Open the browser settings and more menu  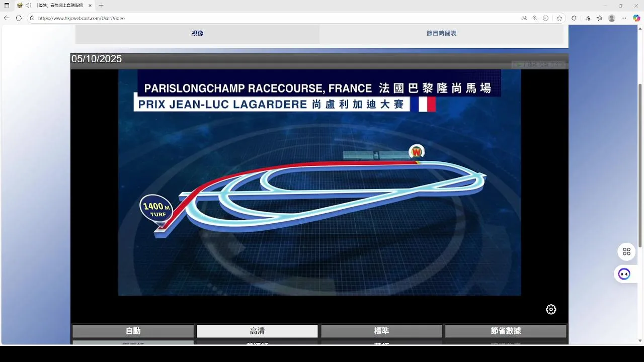pyautogui.click(x=624, y=18)
